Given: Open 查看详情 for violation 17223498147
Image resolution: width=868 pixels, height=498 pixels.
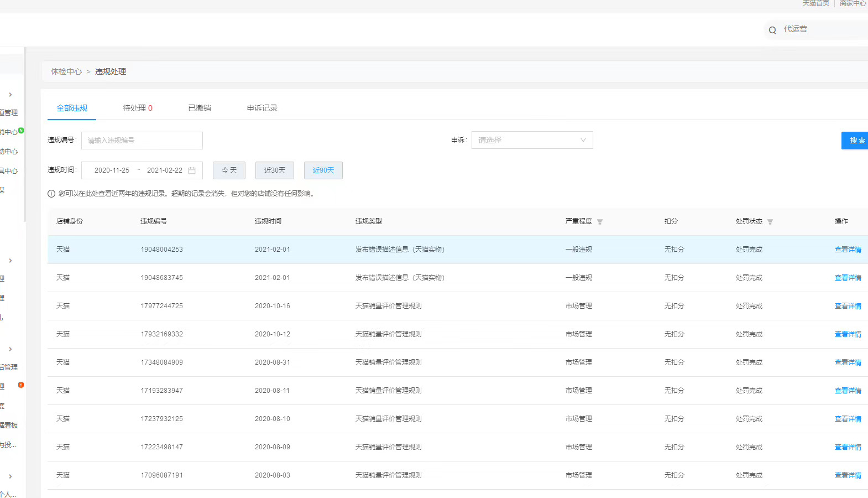Looking at the screenshot, I should pos(848,447).
